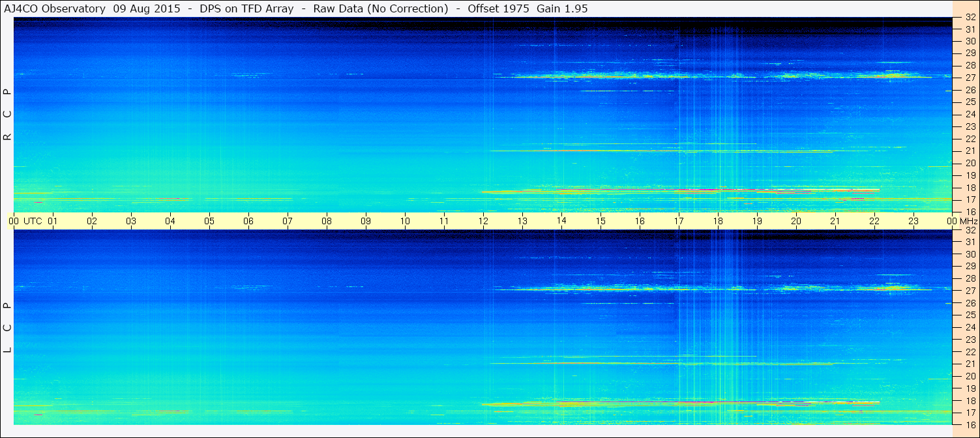This screenshot has height=438, width=980.
Task: Click frequency label '24' in RCP panel
Action: tap(970, 114)
